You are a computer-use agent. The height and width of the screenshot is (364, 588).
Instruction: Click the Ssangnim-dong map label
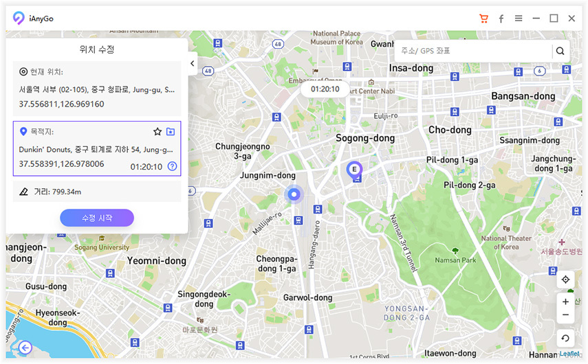(x=530, y=140)
